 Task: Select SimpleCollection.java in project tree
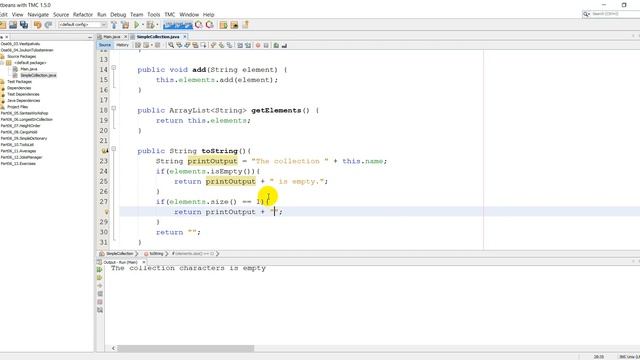pyautogui.click(x=38, y=76)
